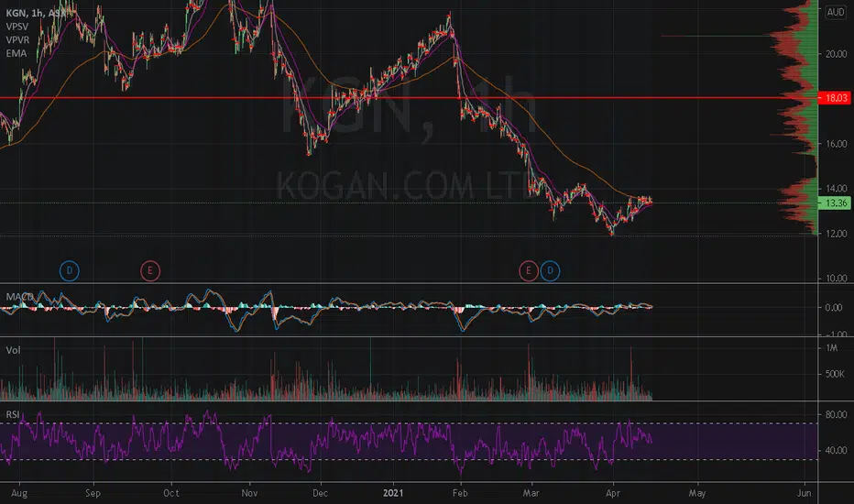The image size is (854, 504).
Task: Click the 12.00 price axis label
Action: coord(836,234)
